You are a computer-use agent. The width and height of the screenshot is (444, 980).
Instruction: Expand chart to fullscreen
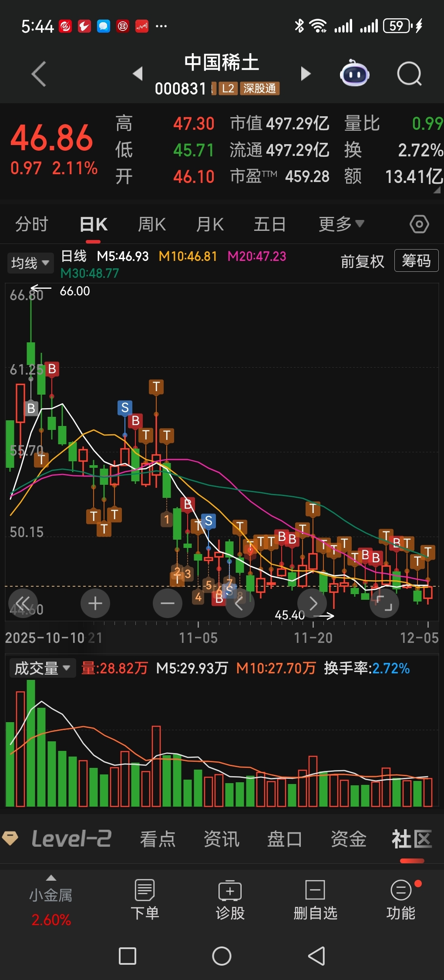[x=384, y=603]
